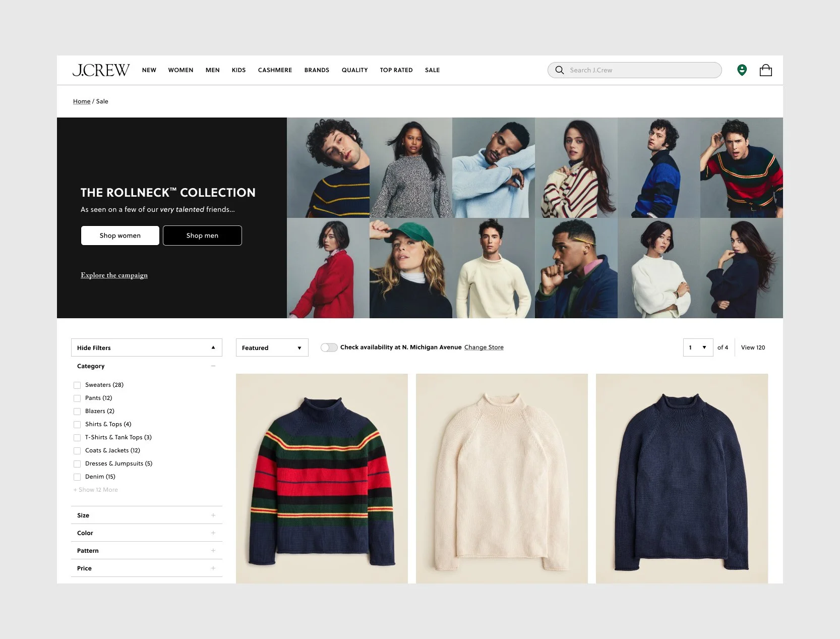
Task: Show 12 more categories
Action: 96,490
